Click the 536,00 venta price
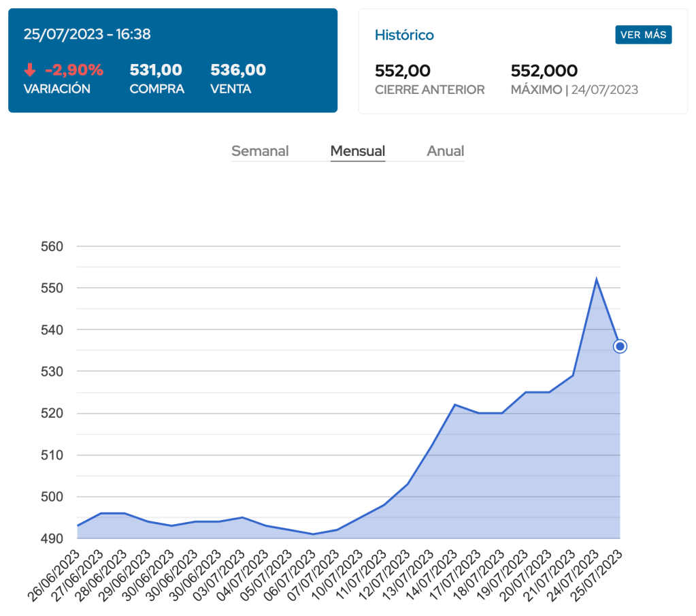696x616 pixels. [x=238, y=70]
